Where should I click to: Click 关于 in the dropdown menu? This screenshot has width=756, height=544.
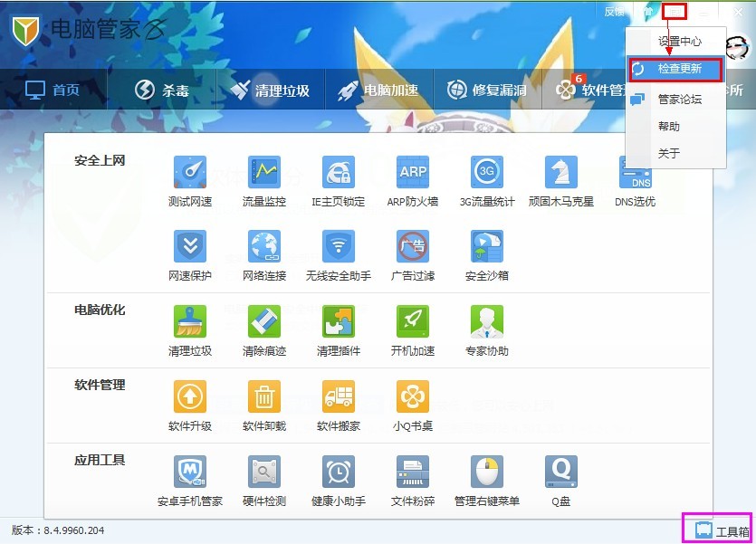676,153
